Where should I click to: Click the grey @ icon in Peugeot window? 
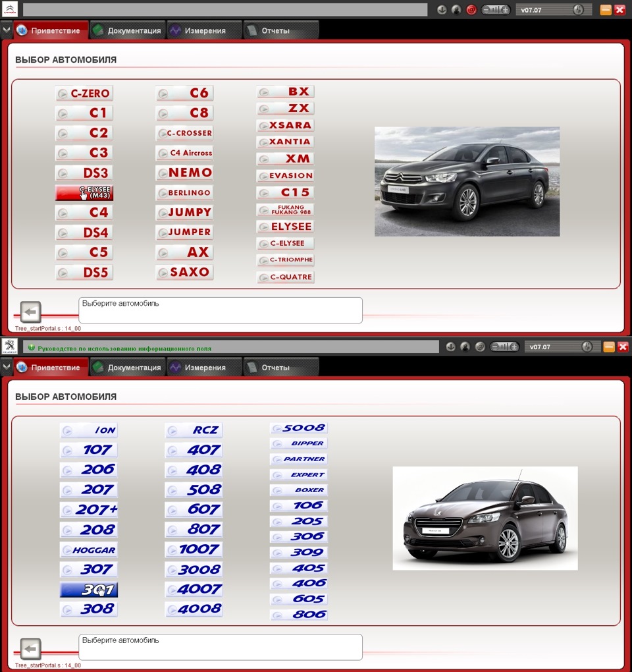click(x=480, y=347)
